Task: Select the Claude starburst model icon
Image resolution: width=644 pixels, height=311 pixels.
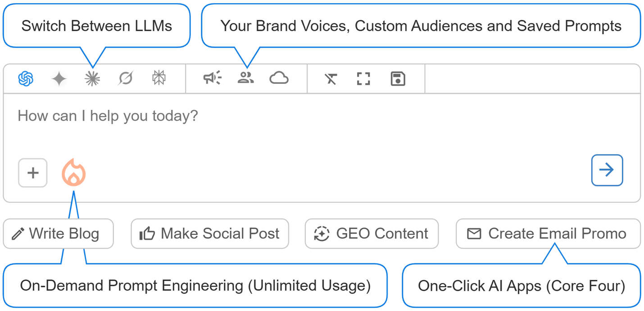Action: (x=92, y=78)
